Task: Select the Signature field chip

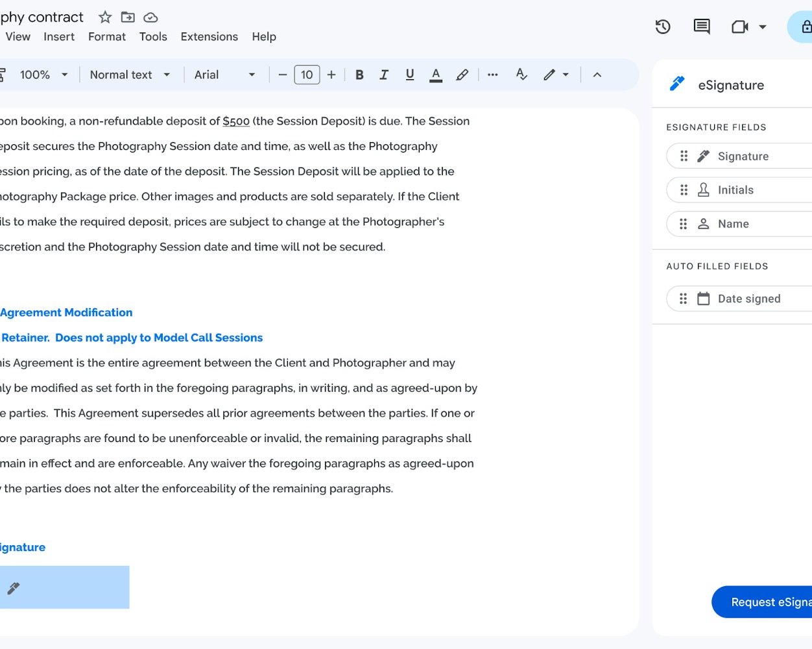Action: 739,156
